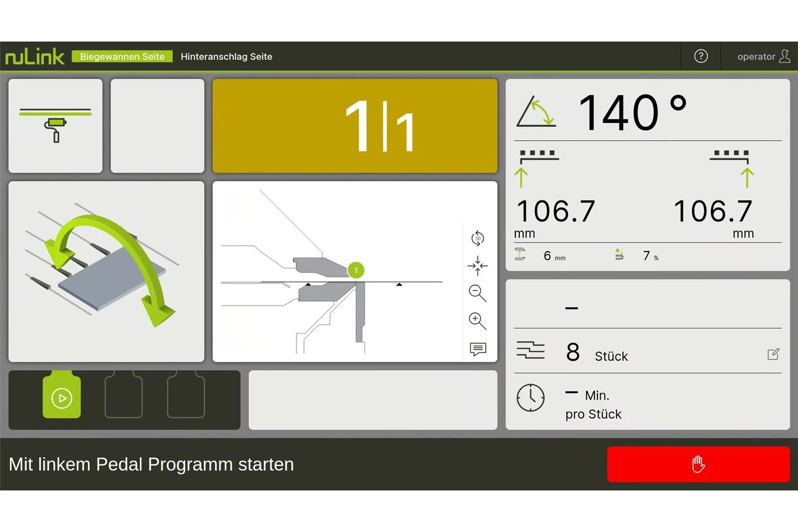This screenshot has width=798, height=532.
Task: Click the 7 % speed value
Action: [x=651, y=256]
